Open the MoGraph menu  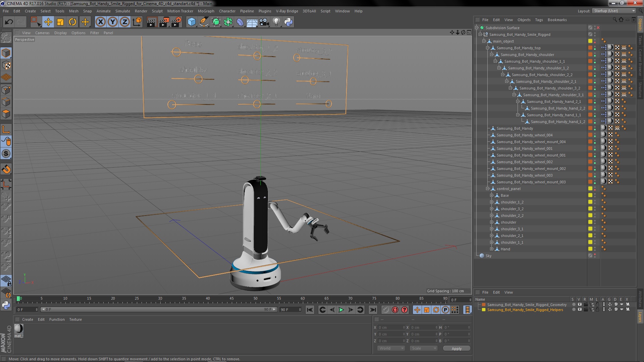[206, 11]
